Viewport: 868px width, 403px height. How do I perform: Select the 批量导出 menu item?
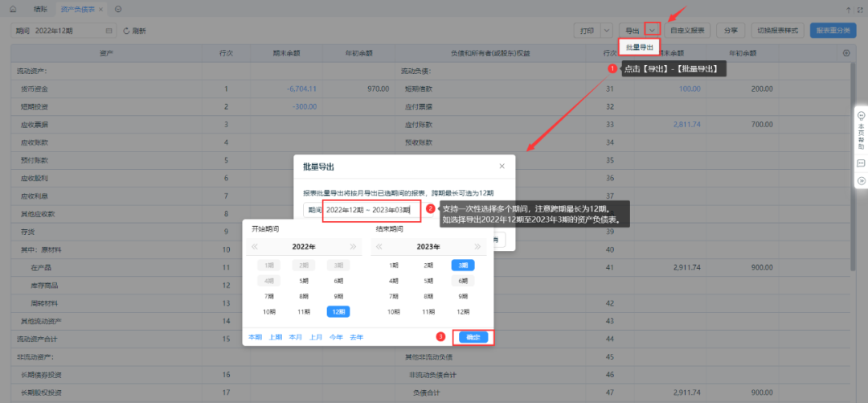[640, 47]
